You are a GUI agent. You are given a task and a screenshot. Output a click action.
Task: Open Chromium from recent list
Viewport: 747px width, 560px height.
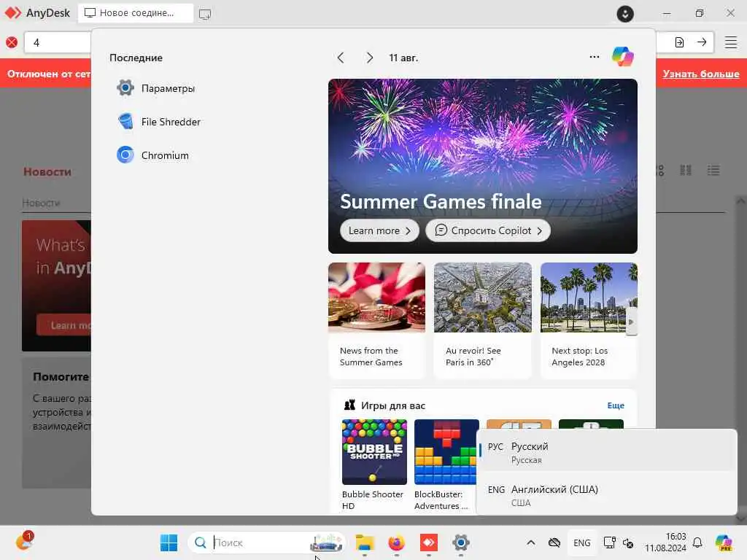(x=153, y=155)
